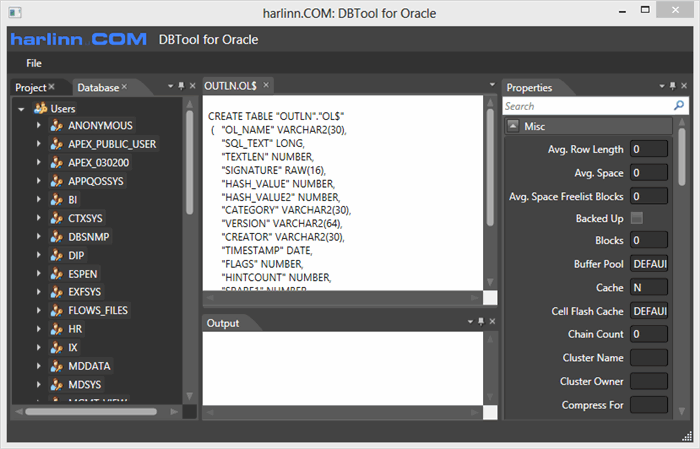This screenshot has width=700, height=449.
Task: Click the SQL editor vertical scrollbar thumb
Action: click(490, 167)
